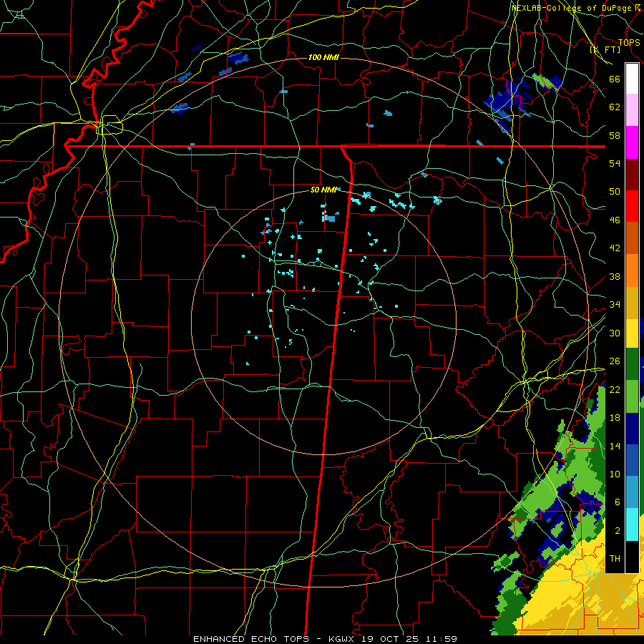Image resolution: width=644 pixels, height=644 pixels.
Task: Click the 'KGWX' station identifier
Action: point(343,639)
